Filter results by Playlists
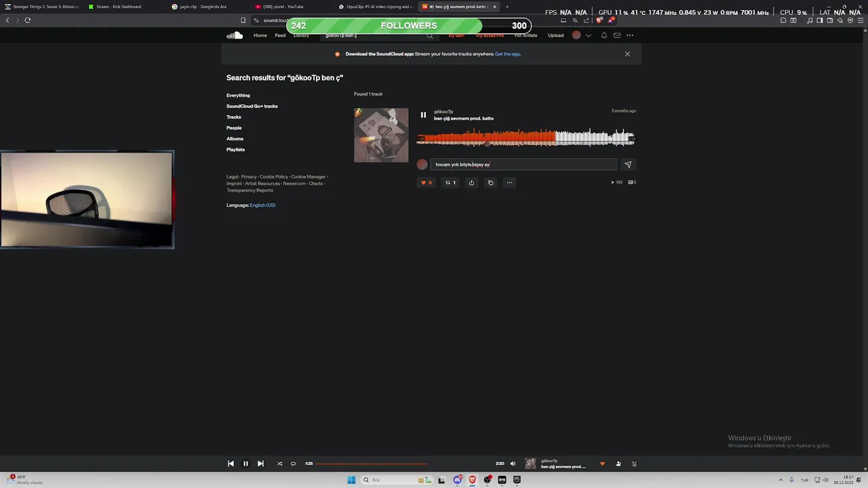 pos(236,150)
